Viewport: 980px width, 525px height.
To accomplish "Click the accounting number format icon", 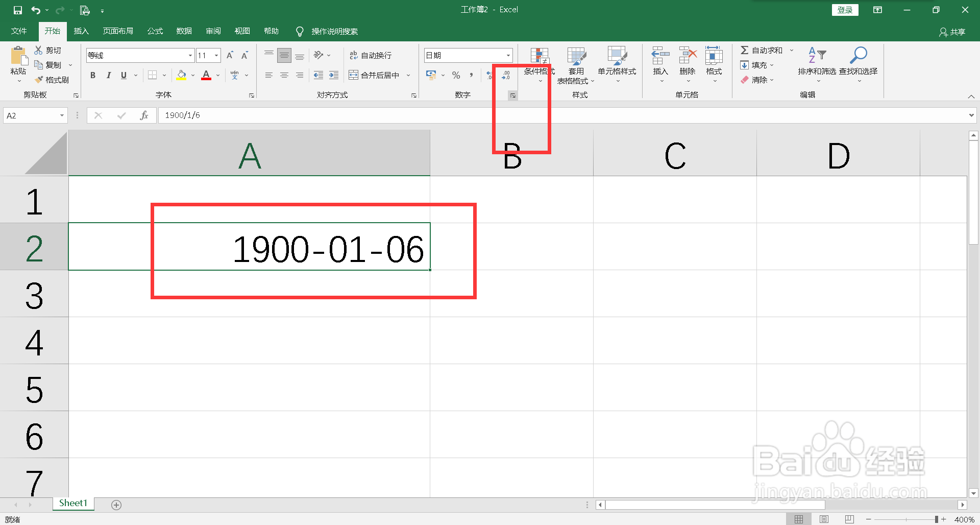I will [x=431, y=75].
